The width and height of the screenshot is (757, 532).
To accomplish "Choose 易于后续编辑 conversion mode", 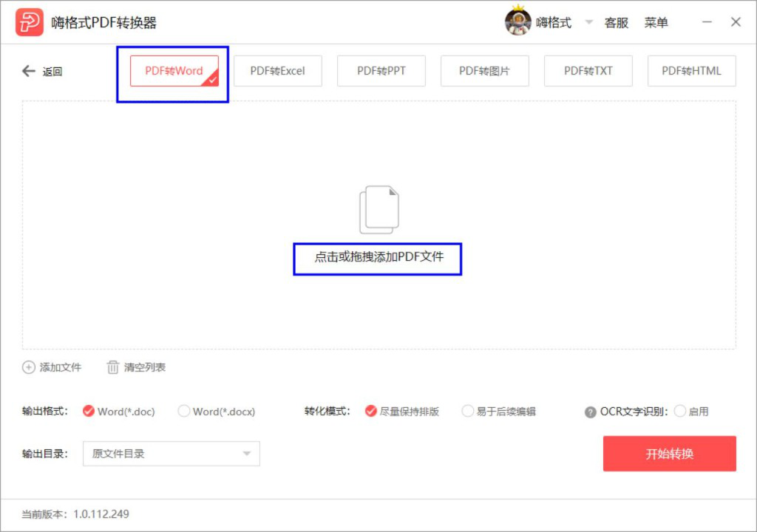I will point(499,412).
